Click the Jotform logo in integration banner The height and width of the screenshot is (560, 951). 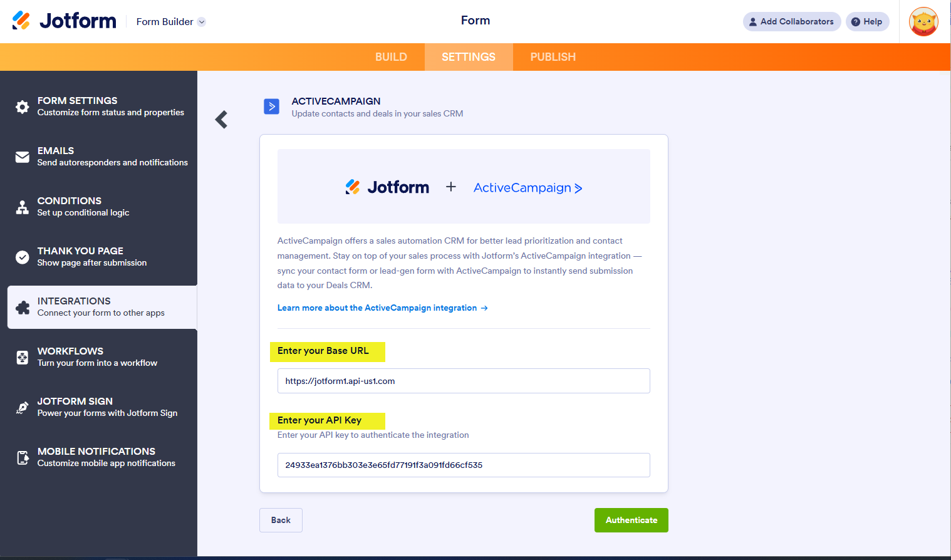[387, 187]
